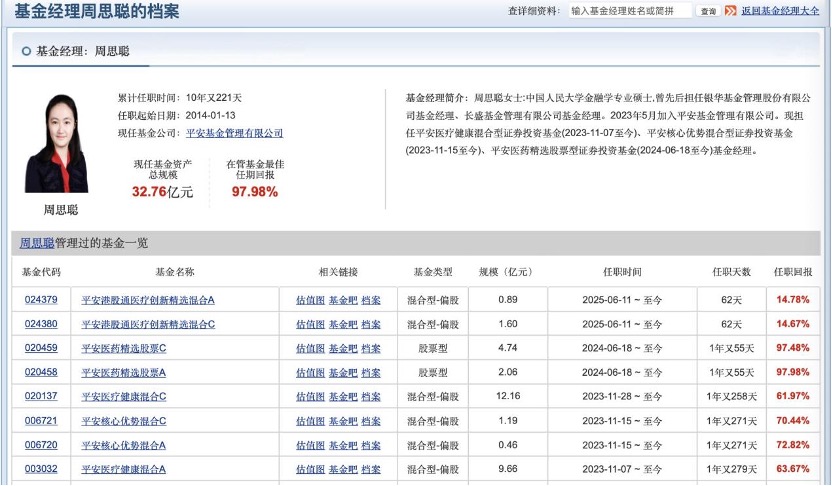
Task: Click the circle icon before 基金经理：周思聪
Action: click(25, 50)
